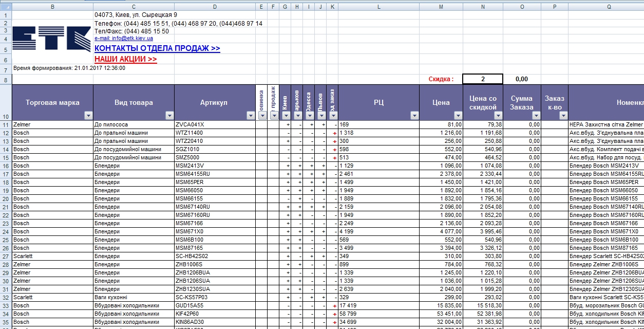This screenshot has width=644, height=329.
Task: Click the Торговая марка header cell
Action: click(52, 102)
